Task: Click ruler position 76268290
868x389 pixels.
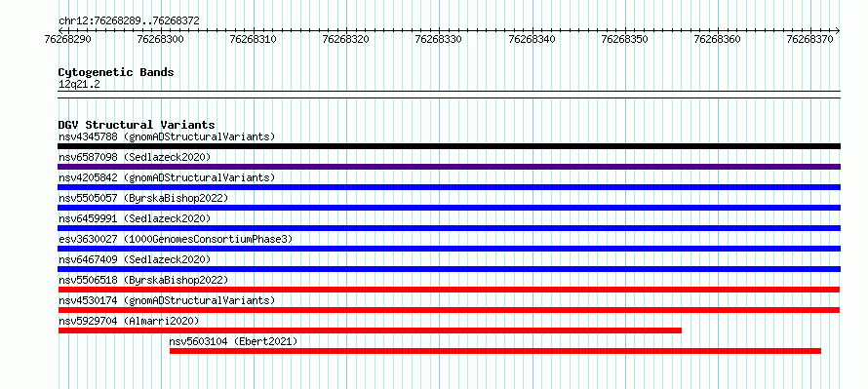Action: click(68, 39)
